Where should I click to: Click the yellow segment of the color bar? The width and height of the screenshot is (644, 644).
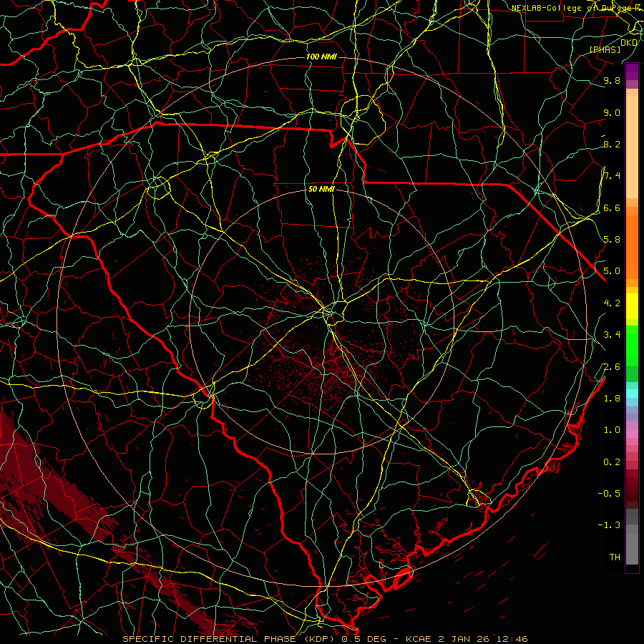click(632, 306)
